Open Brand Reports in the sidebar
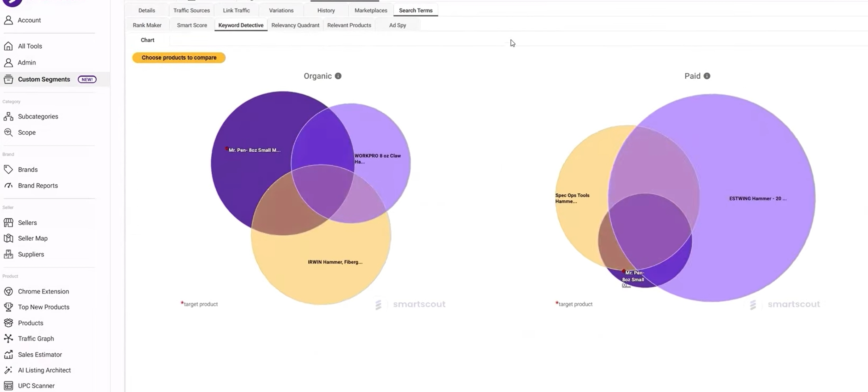The image size is (868, 392). tap(38, 185)
